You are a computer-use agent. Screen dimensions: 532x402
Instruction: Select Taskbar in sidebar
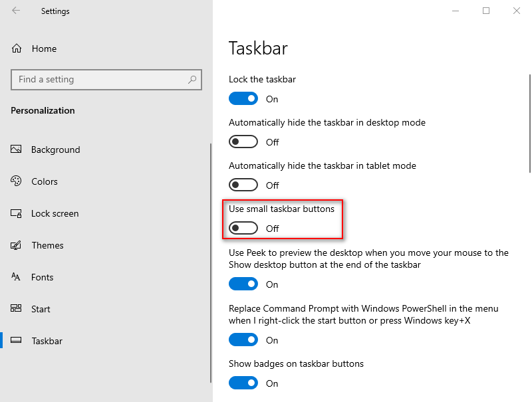point(47,341)
